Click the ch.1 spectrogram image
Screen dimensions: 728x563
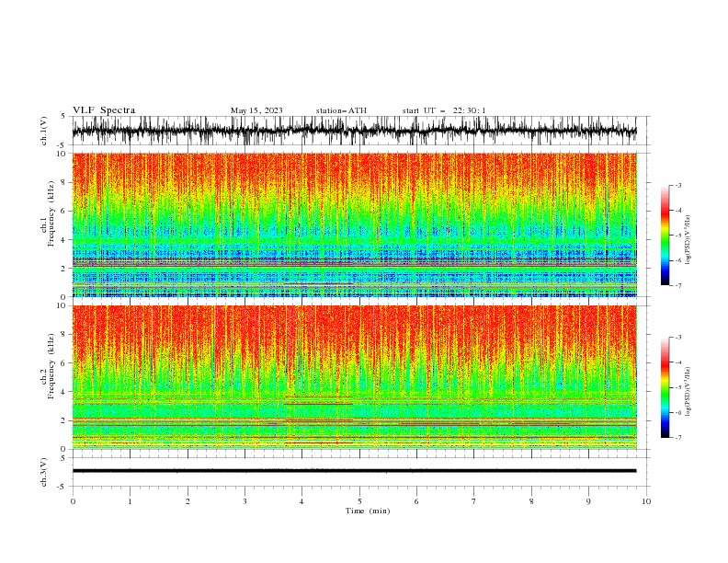pos(355,224)
